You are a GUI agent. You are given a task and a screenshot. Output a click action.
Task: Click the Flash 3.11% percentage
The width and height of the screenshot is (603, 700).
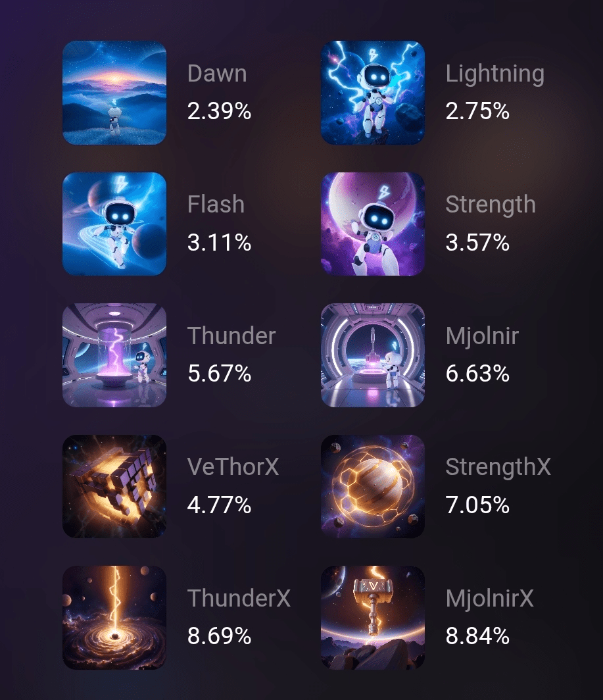219,242
